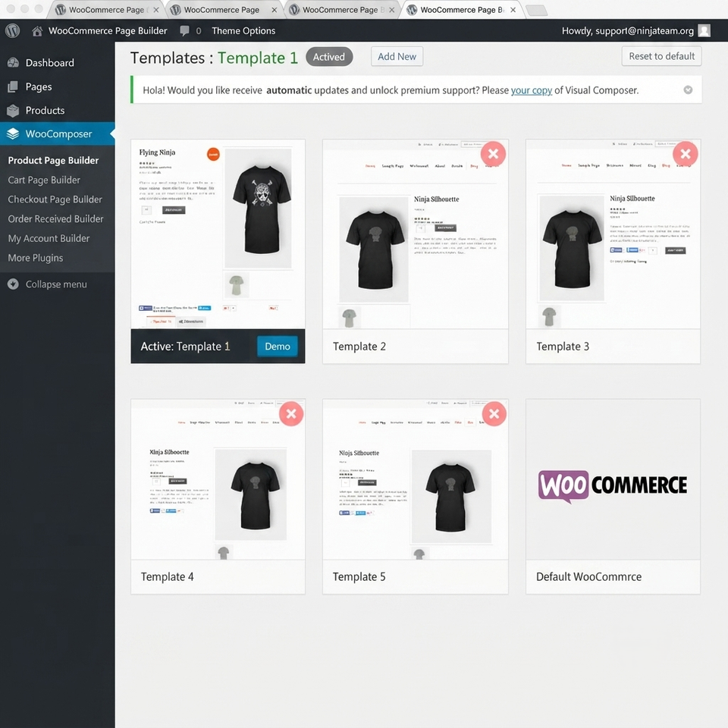Remove Template 4 with red X
Viewport: 728px width, 728px height.
(x=291, y=414)
